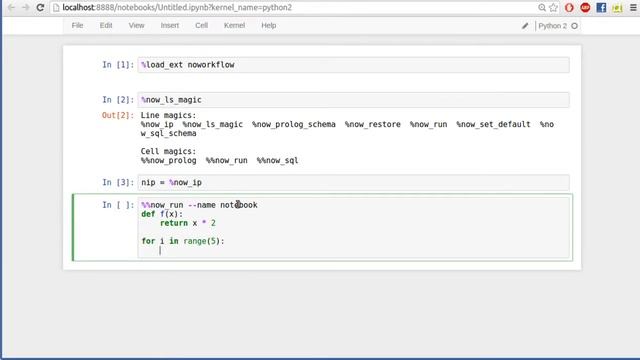Select the %load_ext noworkflow cell

pos(353,65)
